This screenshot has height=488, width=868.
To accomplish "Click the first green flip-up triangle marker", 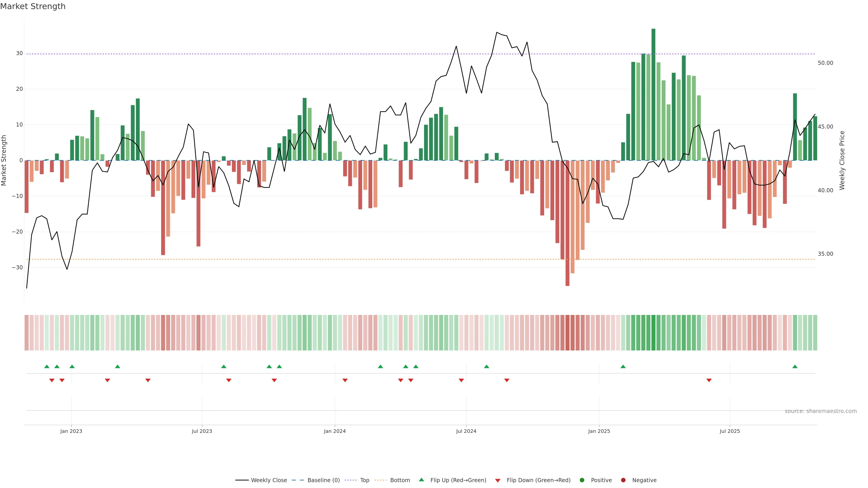I will (47, 366).
